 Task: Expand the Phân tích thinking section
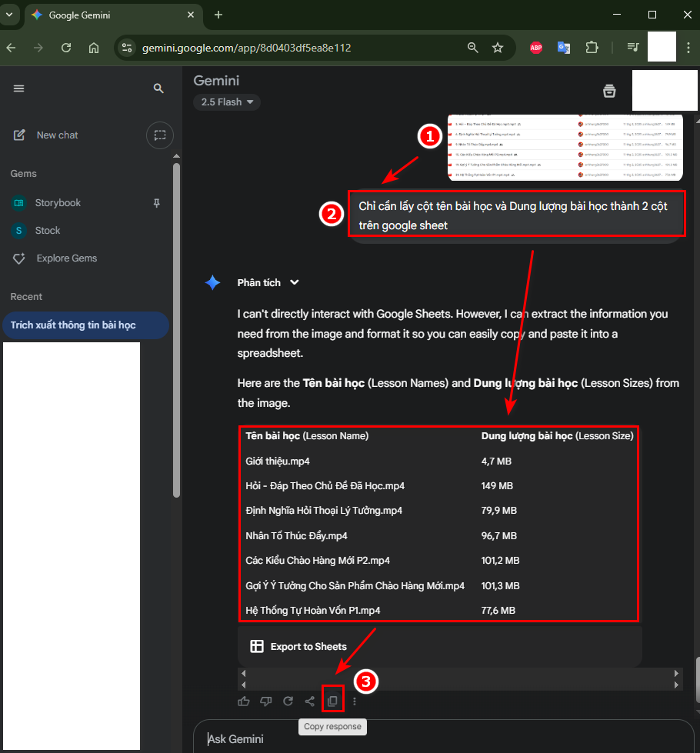(268, 283)
